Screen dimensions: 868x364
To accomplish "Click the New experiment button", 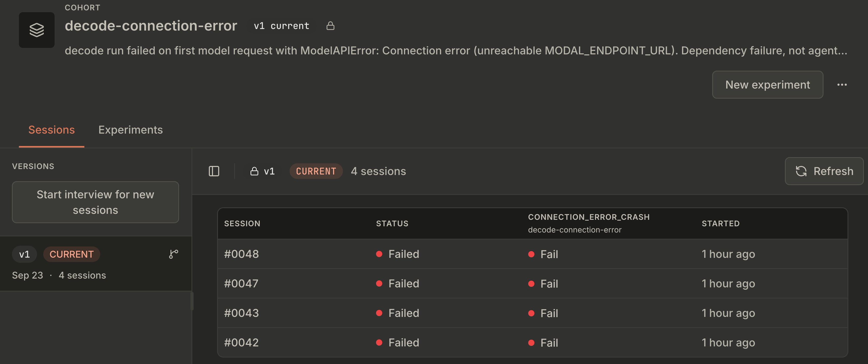I will coord(768,85).
